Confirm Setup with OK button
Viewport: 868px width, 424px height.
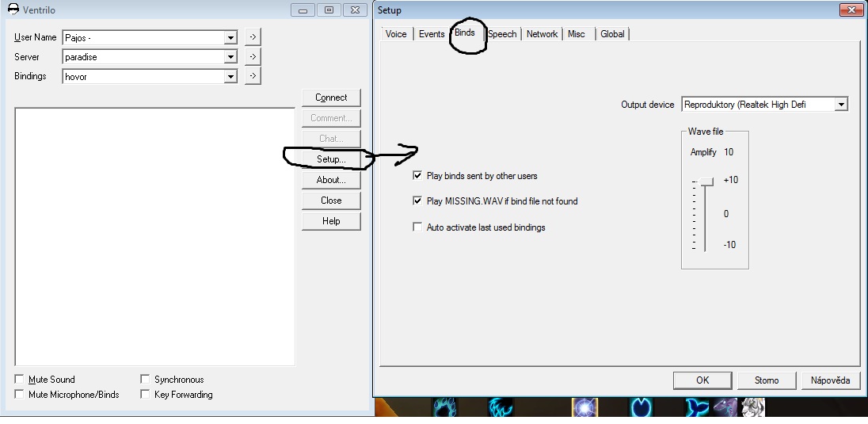click(x=702, y=380)
